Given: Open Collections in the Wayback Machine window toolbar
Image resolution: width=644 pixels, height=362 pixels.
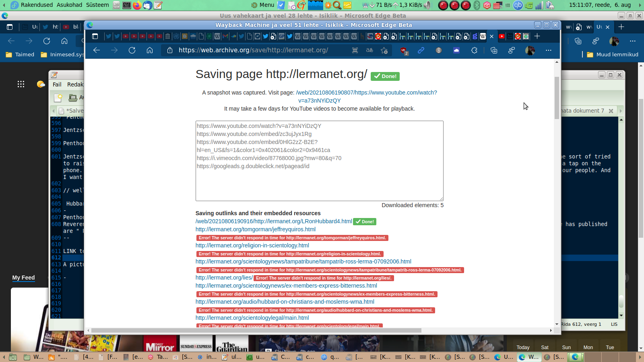Looking at the screenshot, I should click(x=494, y=50).
